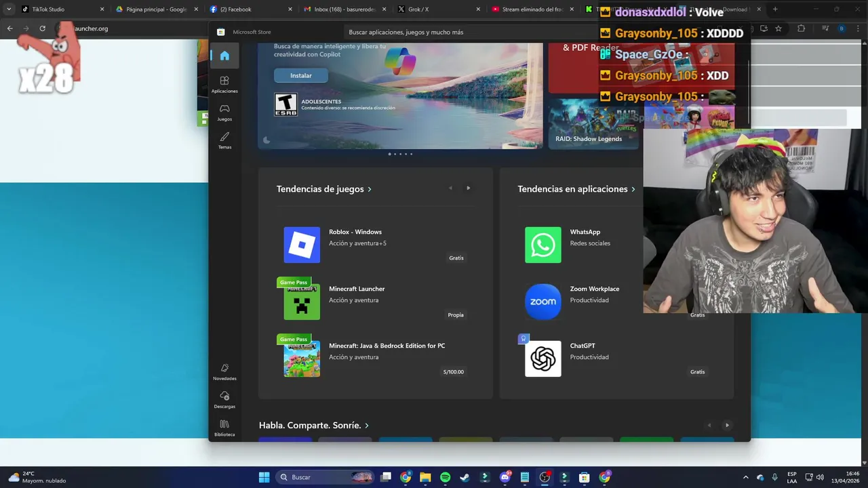868x488 pixels.
Task: Open Aplicaciones section in Store sidebar
Action: pyautogui.click(x=224, y=84)
